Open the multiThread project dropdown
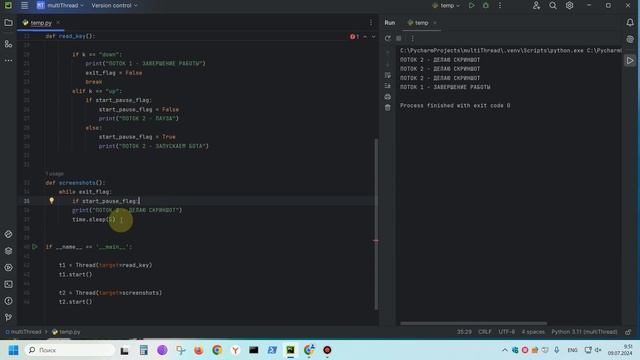Screen dimensions: 640x360 click(60, 5)
